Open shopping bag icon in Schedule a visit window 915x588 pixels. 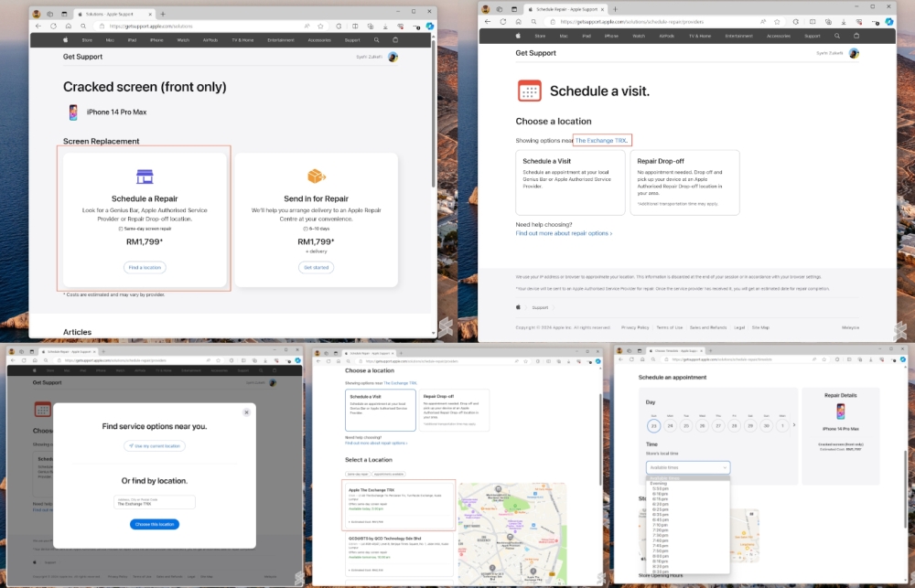pos(856,36)
